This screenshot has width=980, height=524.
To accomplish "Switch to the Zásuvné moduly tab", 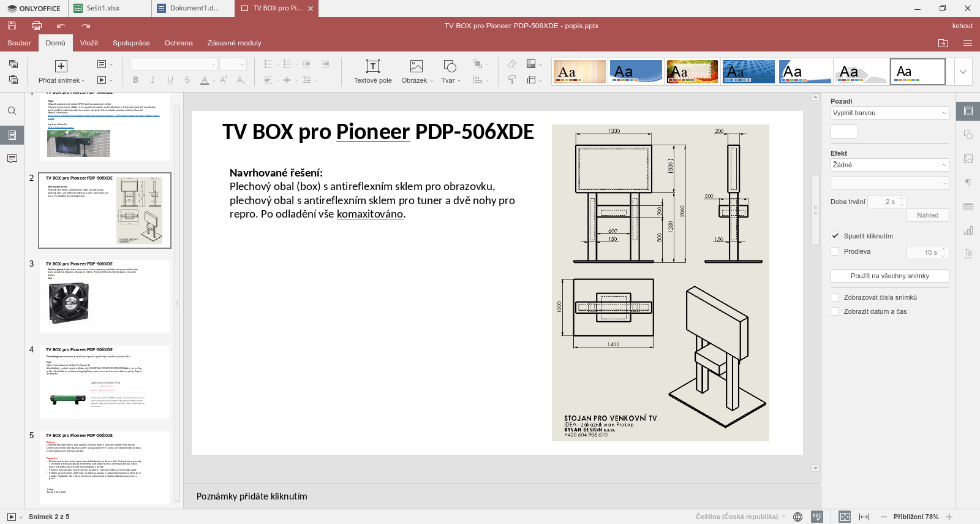I will click(234, 43).
